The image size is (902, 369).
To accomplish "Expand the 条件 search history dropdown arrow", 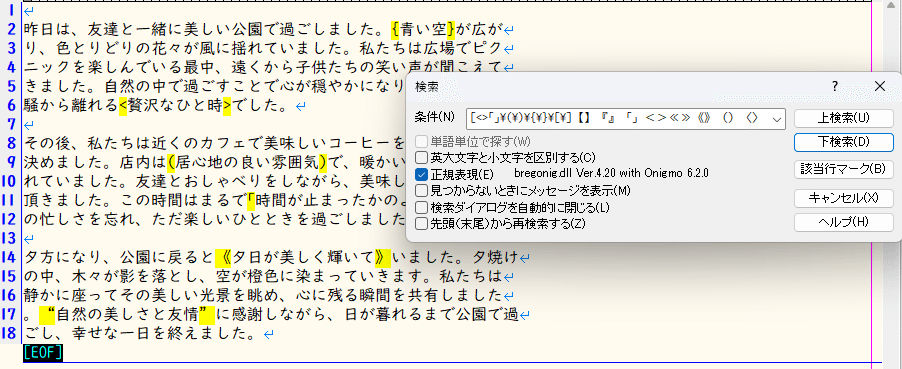I will click(777, 119).
